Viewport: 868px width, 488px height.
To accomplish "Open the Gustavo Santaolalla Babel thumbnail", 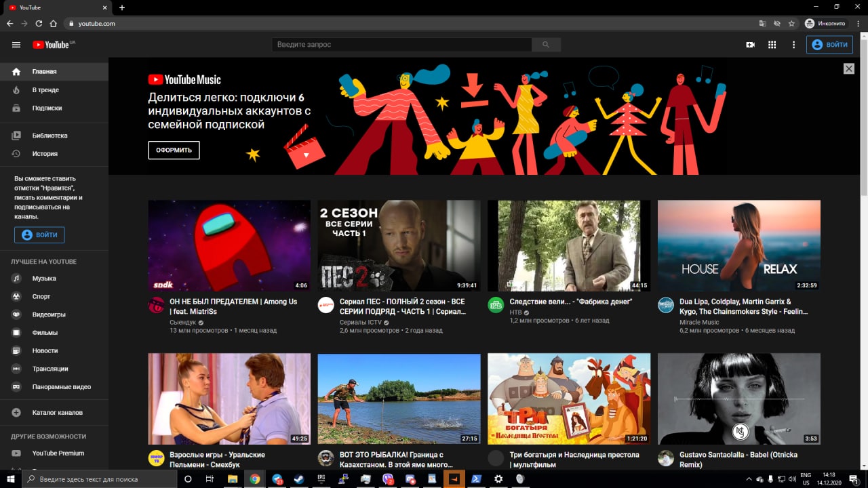I will click(739, 399).
